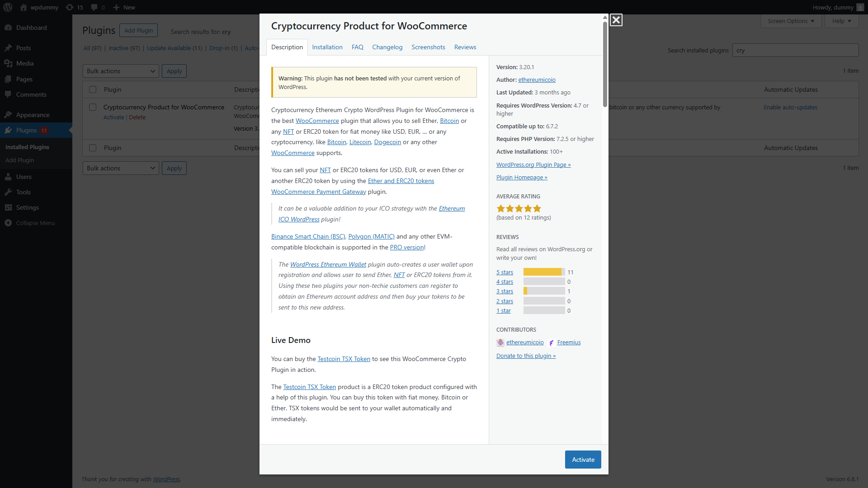
Task: Click the bottom Apply button
Action: coord(174,168)
